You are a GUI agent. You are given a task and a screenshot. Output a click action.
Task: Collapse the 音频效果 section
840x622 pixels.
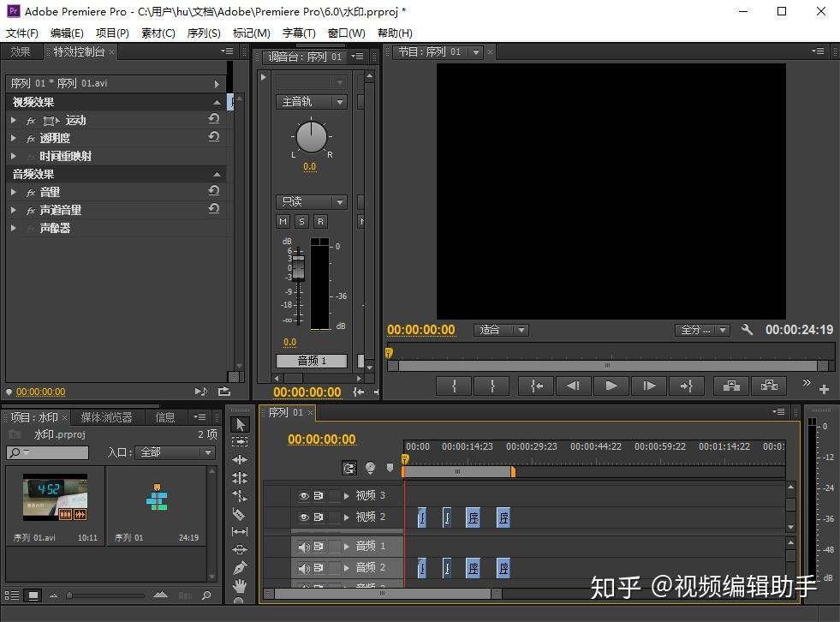point(217,174)
